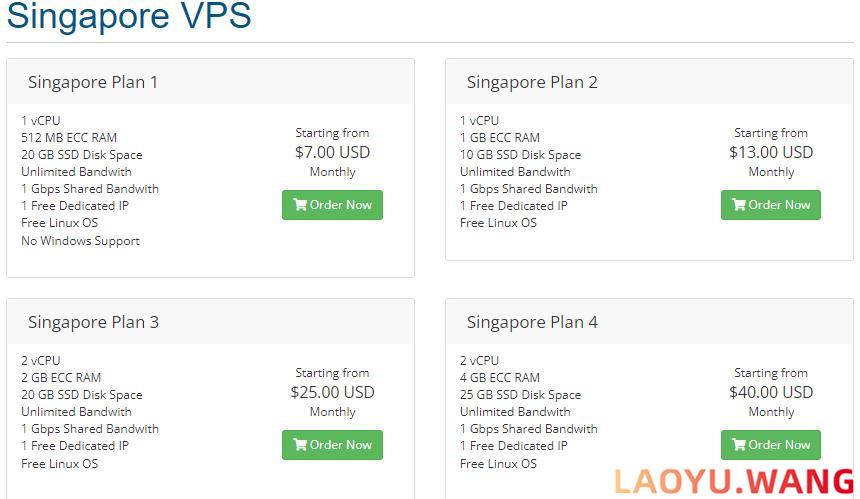860x499 pixels.
Task: Click the Singapore VPS page heading
Action: point(129,16)
